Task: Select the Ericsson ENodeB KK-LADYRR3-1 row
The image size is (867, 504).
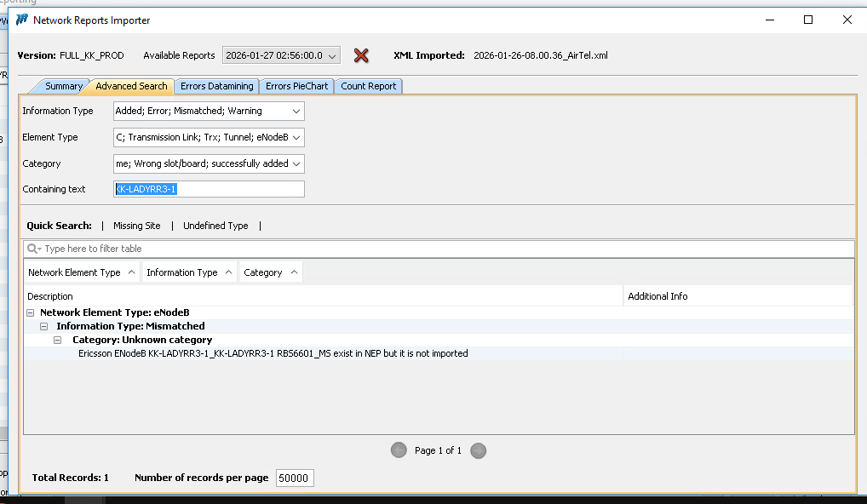Action: point(273,353)
